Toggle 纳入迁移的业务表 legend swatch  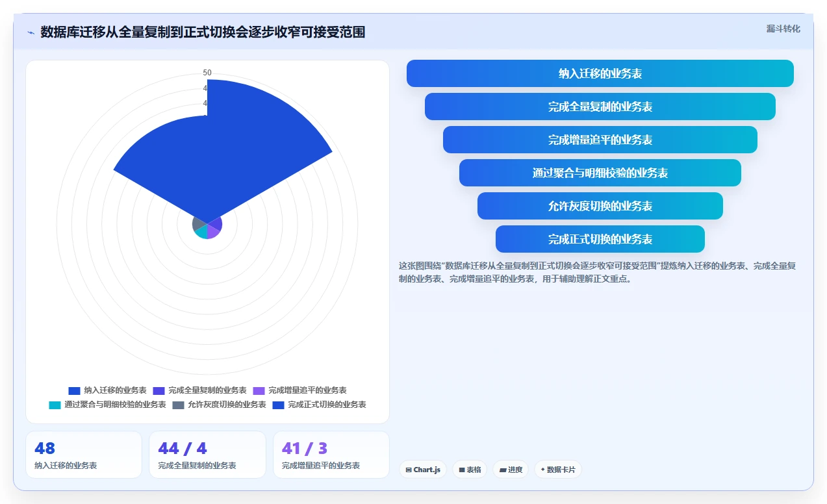[74, 390]
